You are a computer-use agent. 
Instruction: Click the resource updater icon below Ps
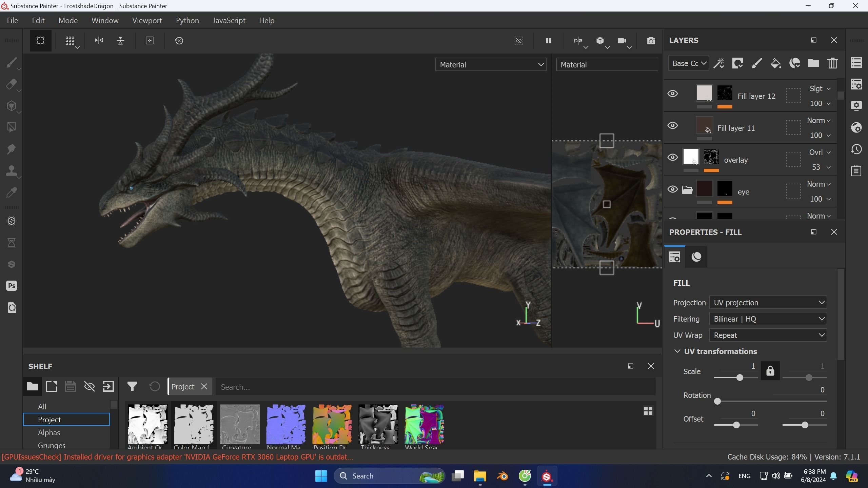tap(12, 308)
